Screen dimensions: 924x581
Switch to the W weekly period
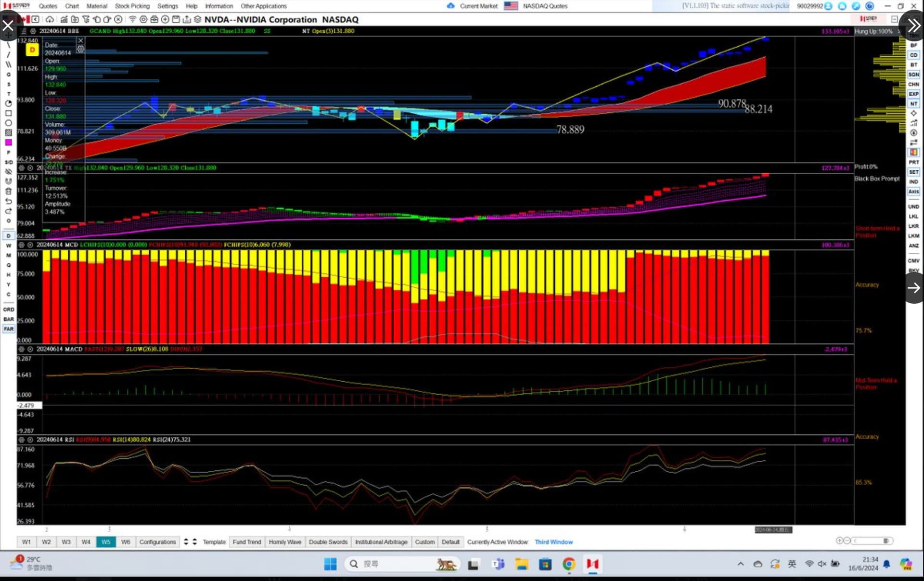(8, 245)
